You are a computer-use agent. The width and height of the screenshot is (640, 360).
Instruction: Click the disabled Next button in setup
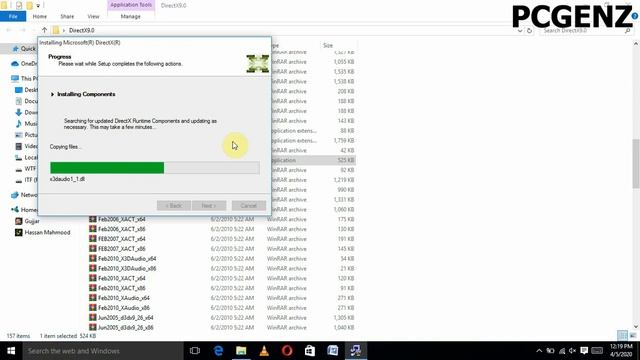click(x=209, y=205)
